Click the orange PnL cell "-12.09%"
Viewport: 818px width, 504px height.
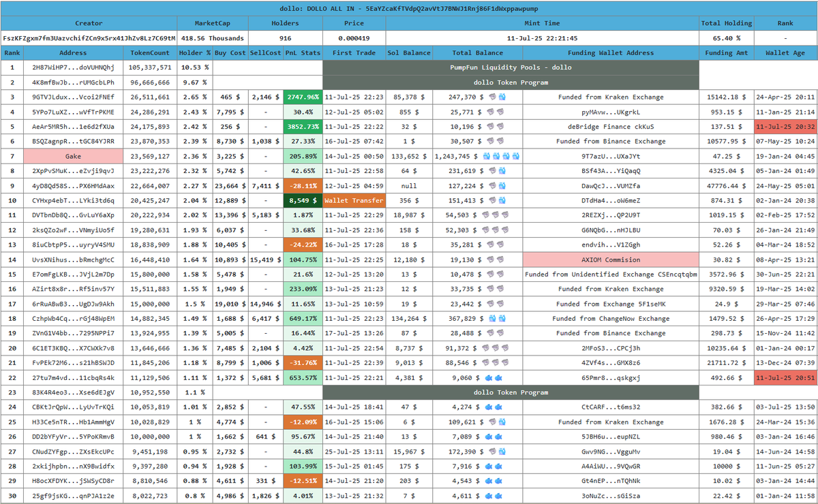click(x=303, y=422)
